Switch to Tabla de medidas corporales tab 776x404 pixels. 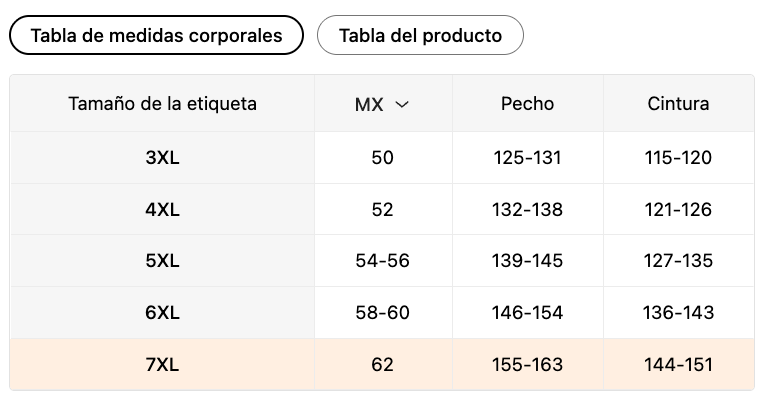(x=156, y=35)
